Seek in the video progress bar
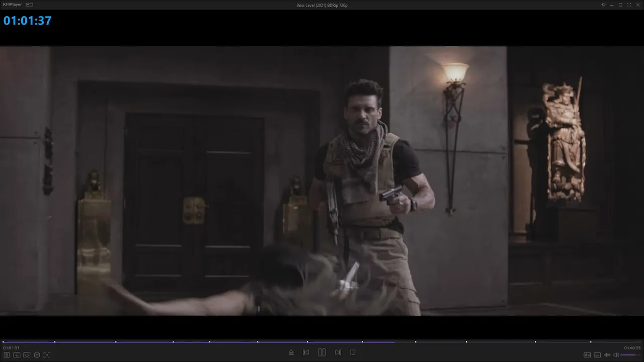 pos(322,342)
